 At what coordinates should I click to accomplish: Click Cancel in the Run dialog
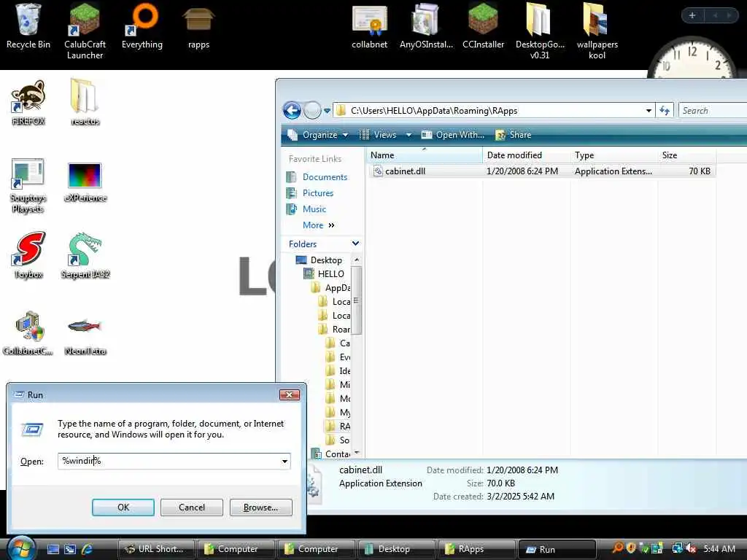click(192, 507)
